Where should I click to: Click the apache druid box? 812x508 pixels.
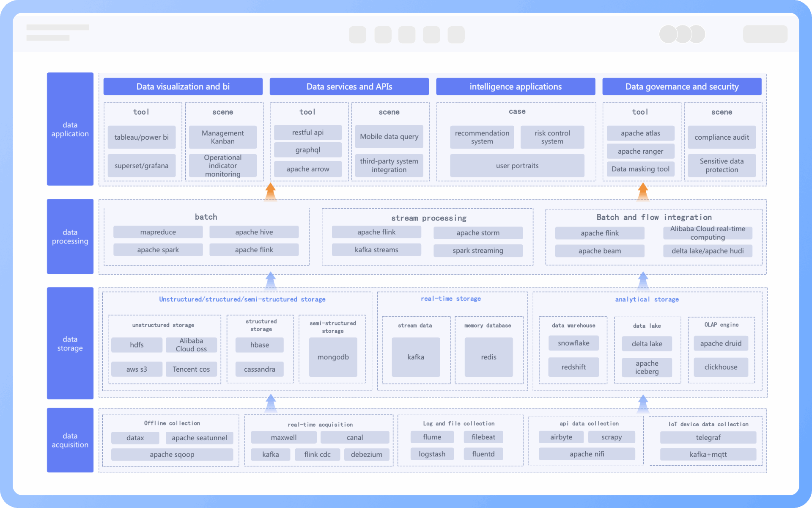(721, 343)
